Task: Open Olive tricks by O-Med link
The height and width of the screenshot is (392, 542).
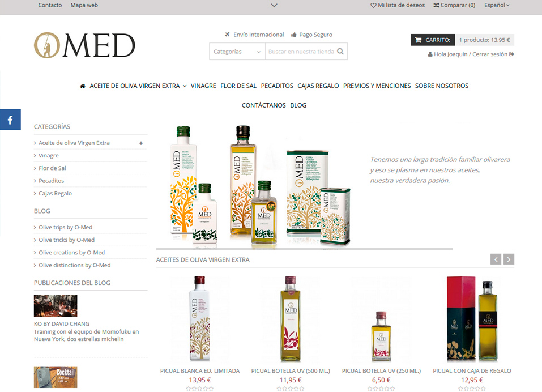Action: [x=66, y=240]
